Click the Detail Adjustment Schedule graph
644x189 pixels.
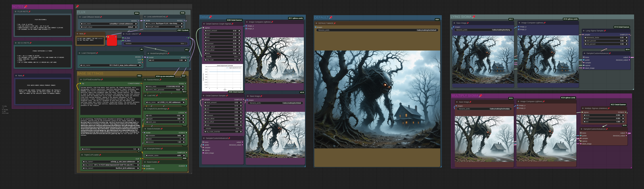(x=222, y=78)
